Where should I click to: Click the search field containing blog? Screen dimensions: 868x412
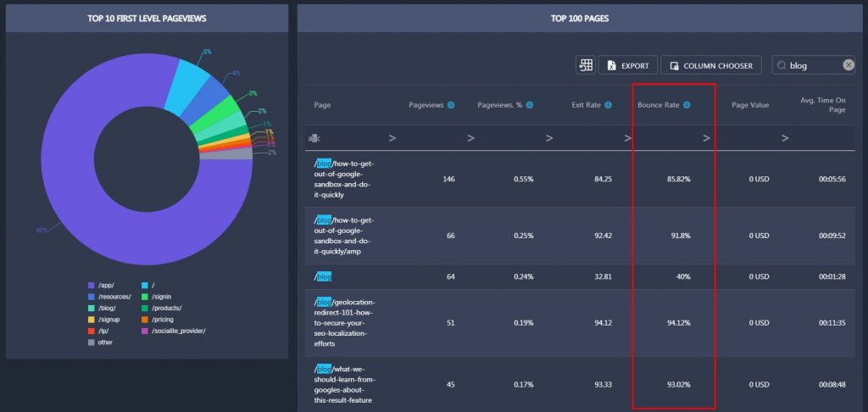point(814,65)
